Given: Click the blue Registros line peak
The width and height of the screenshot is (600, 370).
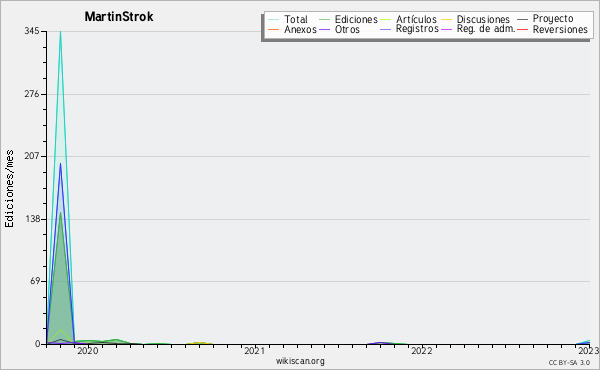Looking at the screenshot, I should click(x=60, y=165).
